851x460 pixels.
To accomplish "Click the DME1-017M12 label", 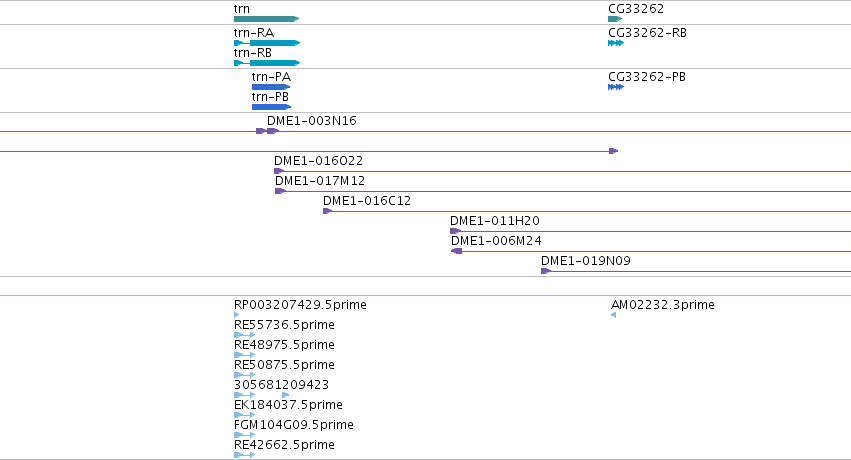I will click(320, 181).
